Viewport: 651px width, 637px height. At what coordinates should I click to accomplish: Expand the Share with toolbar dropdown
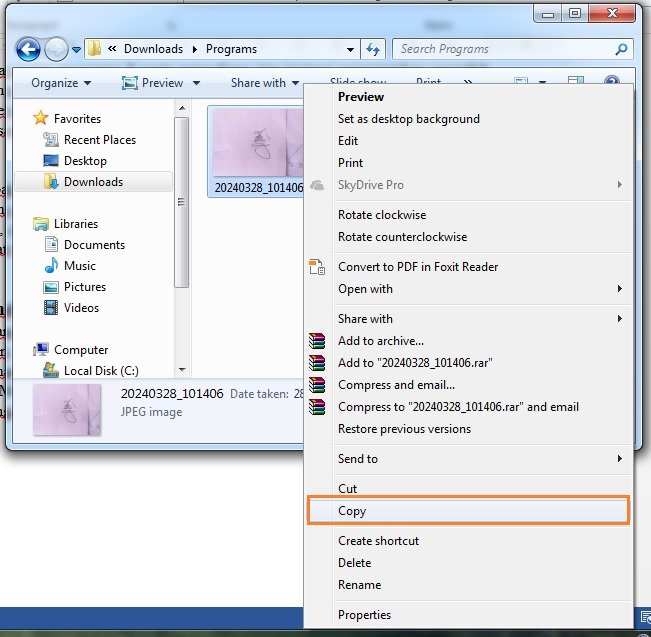coord(265,83)
